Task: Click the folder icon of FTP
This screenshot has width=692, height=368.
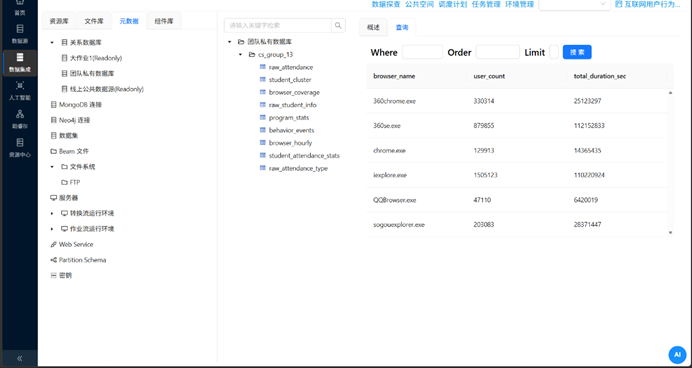Action: click(64, 182)
